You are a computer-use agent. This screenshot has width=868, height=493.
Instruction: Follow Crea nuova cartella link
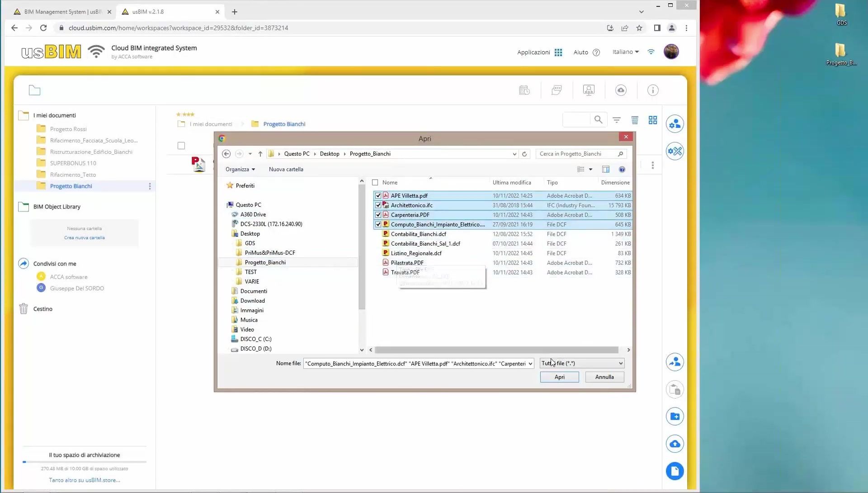pyautogui.click(x=84, y=237)
